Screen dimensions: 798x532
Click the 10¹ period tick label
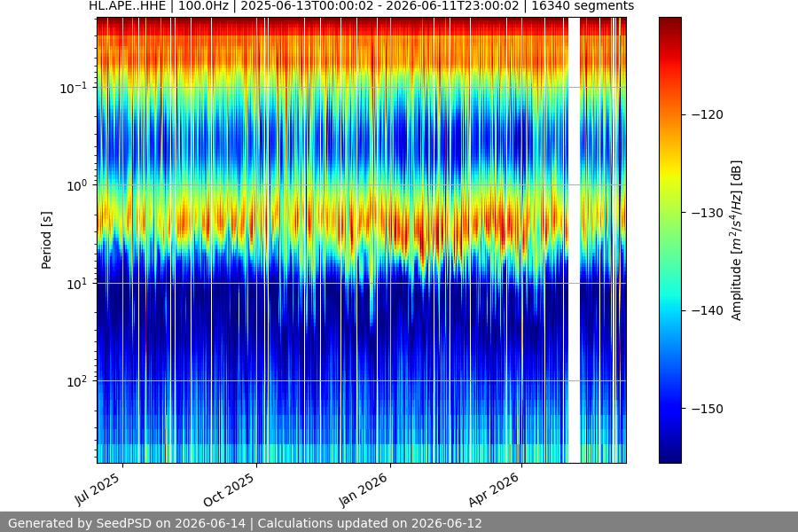coord(77,284)
